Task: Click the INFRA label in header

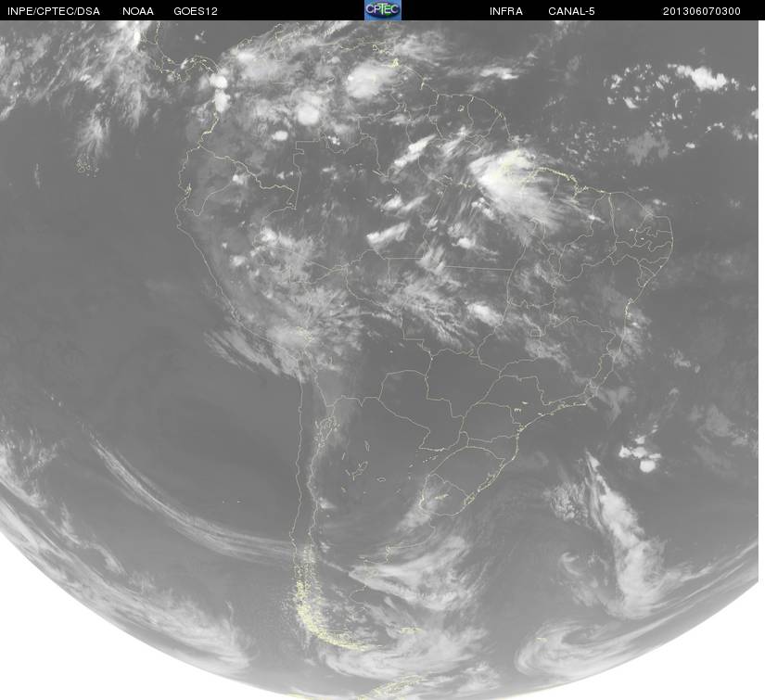Action: coord(506,11)
